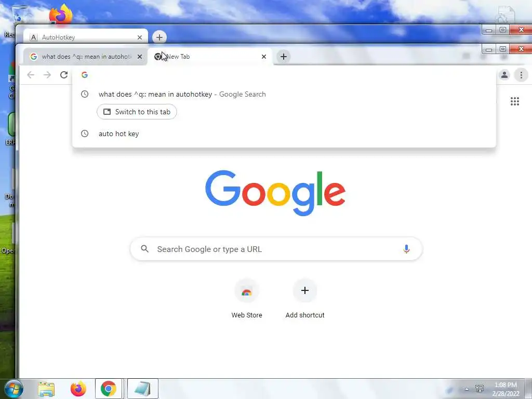Close the AutoHotkey tab in back window

139,37
